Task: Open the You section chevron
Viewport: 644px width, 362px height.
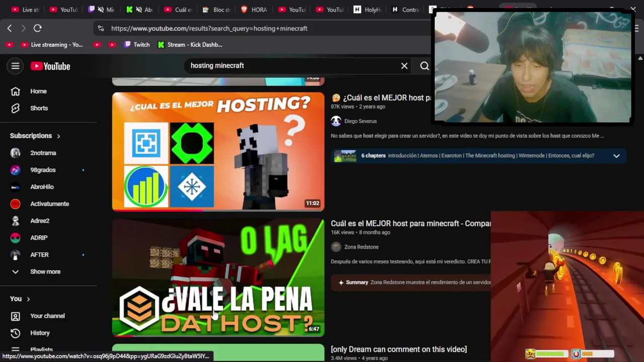Action: [x=28, y=299]
